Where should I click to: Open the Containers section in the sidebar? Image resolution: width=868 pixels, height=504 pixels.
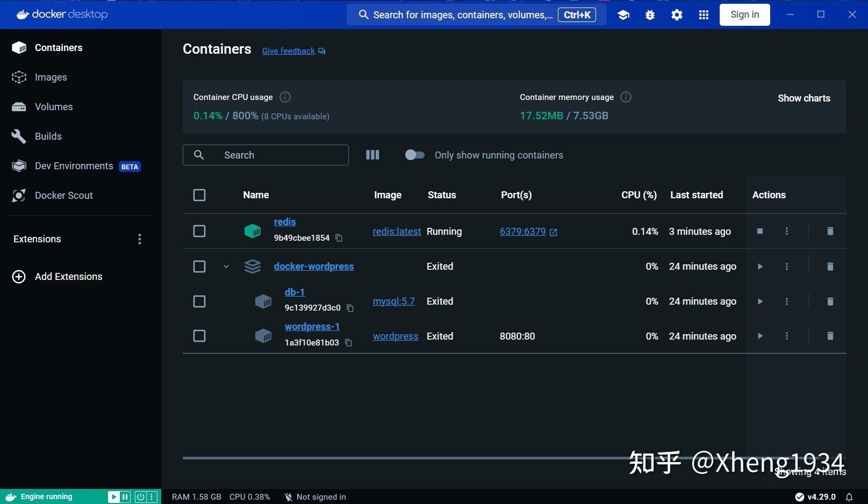click(59, 47)
